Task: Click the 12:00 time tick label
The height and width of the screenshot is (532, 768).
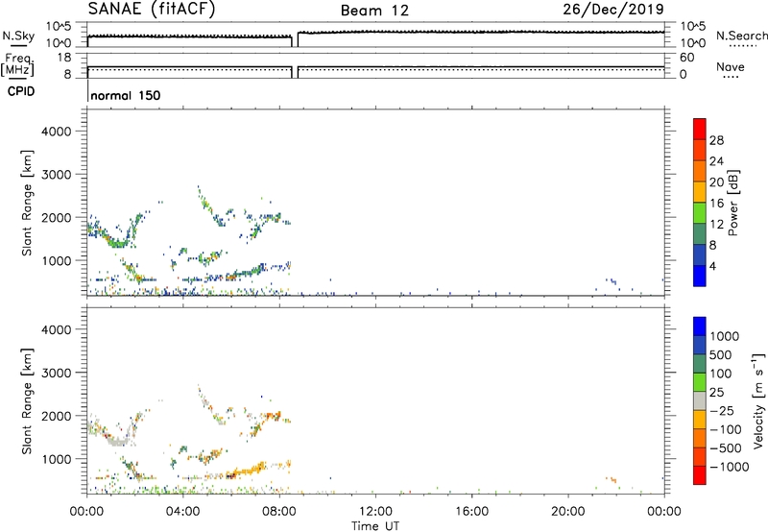Action: 375,512
